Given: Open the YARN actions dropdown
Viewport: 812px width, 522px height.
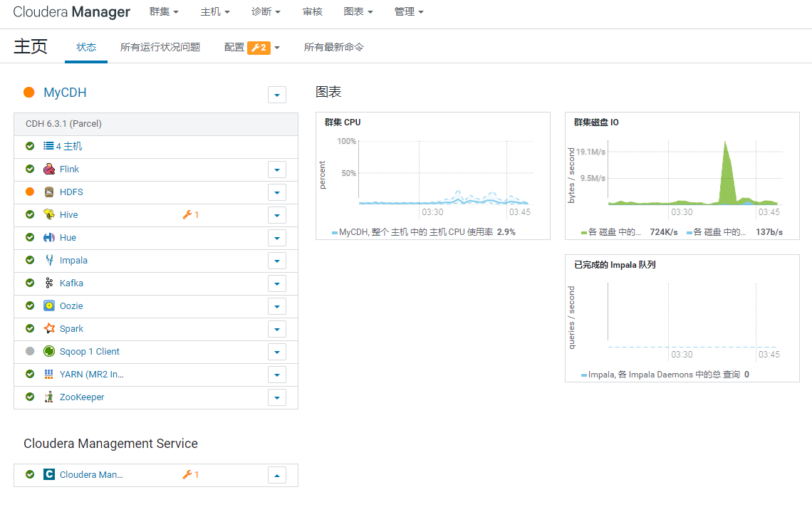Looking at the screenshot, I should point(277,375).
